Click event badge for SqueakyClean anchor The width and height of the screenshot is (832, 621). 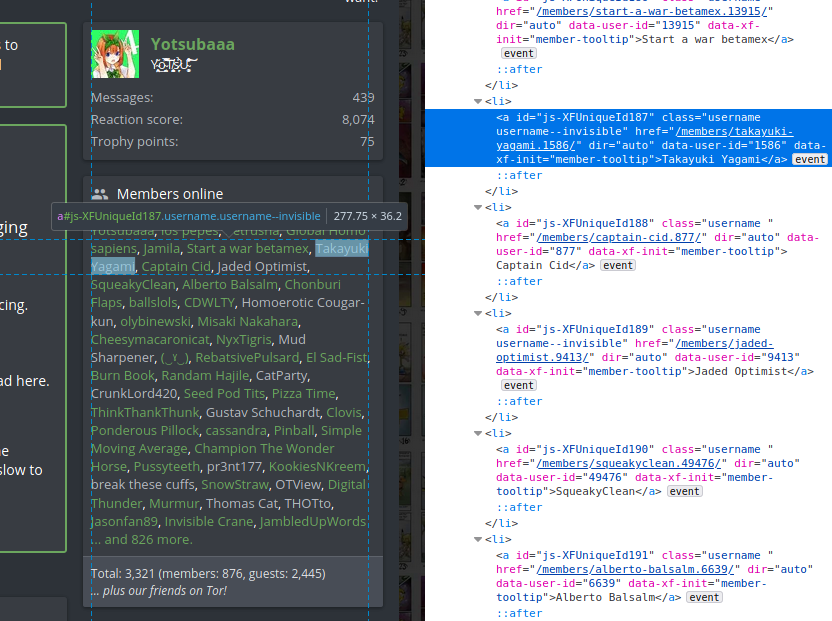(684, 491)
